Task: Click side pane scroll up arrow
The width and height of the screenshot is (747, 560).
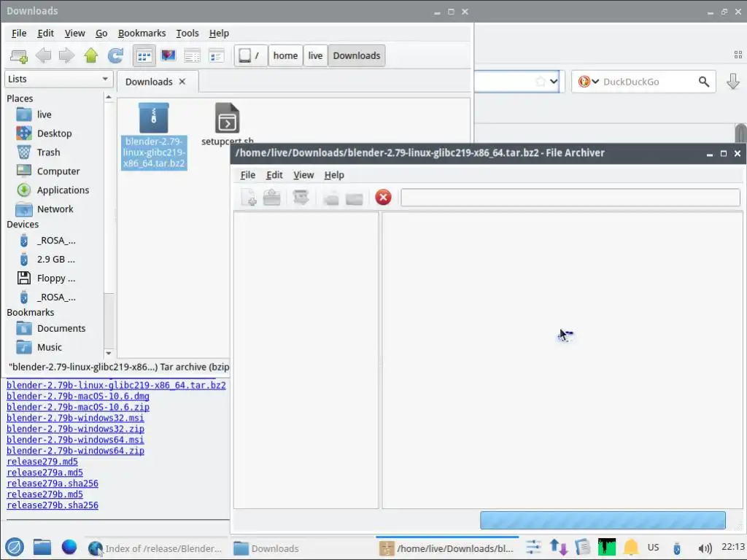Action: [109, 98]
